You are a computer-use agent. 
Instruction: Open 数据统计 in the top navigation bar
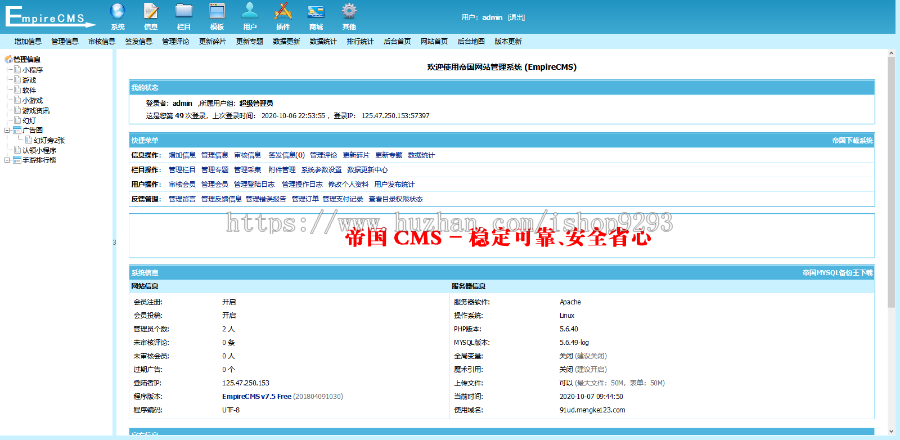coord(323,41)
